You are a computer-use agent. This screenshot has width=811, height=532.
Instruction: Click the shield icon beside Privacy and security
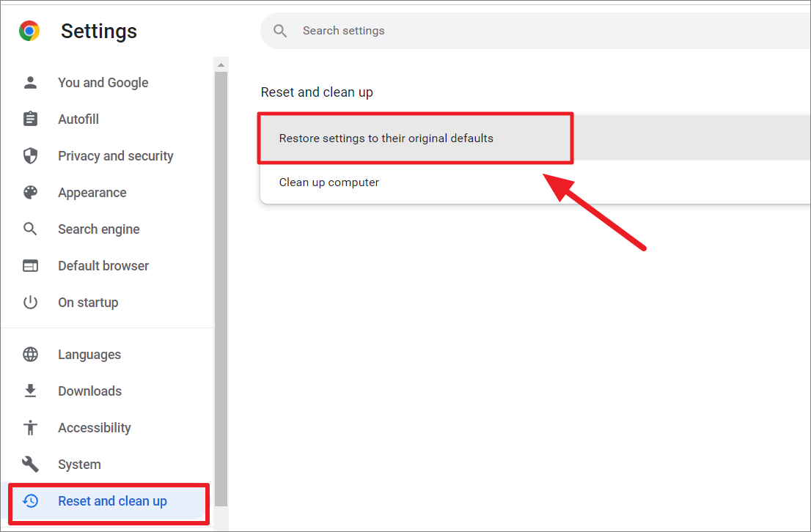coord(31,155)
